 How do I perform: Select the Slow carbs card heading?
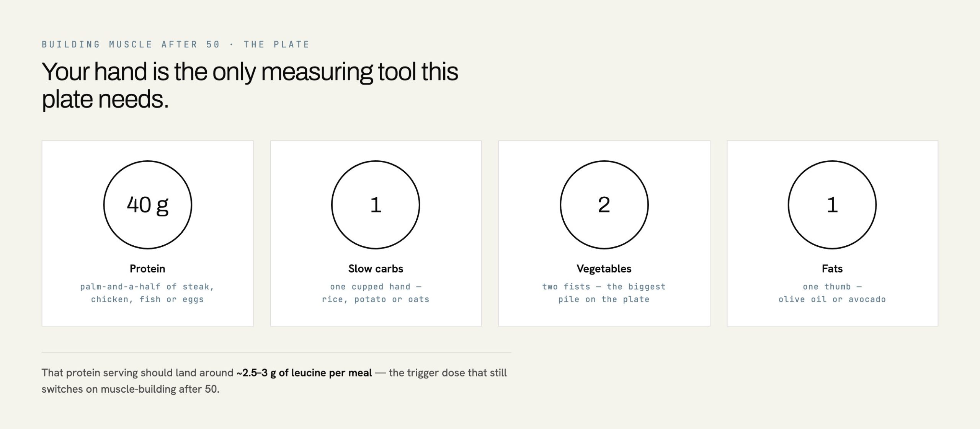click(376, 269)
